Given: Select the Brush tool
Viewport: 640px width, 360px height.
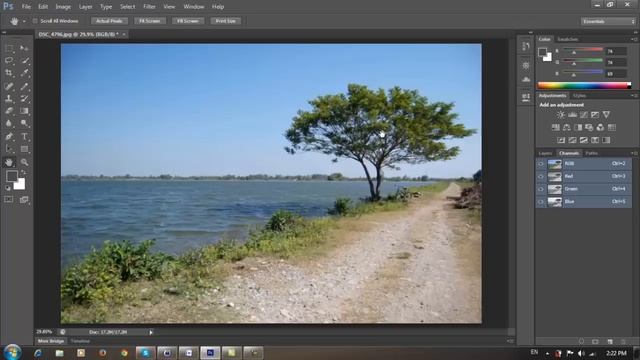Looking at the screenshot, I should [x=24, y=86].
